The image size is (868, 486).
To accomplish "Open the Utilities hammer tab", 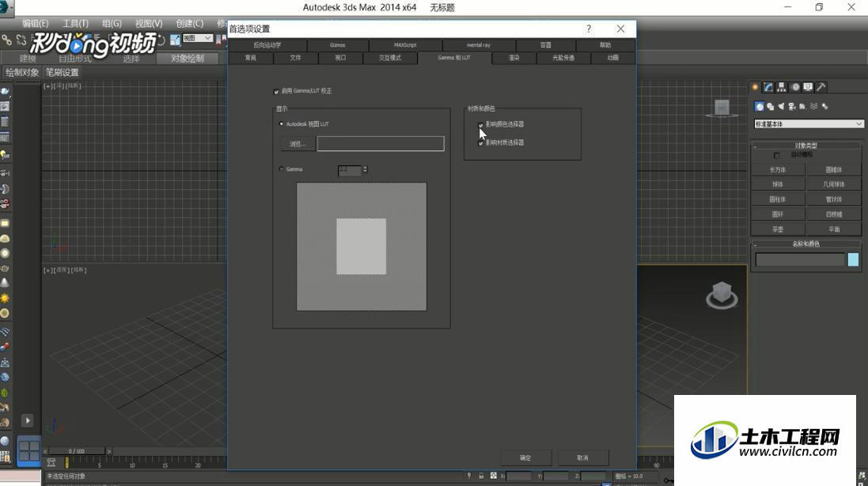I will (x=821, y=87).
